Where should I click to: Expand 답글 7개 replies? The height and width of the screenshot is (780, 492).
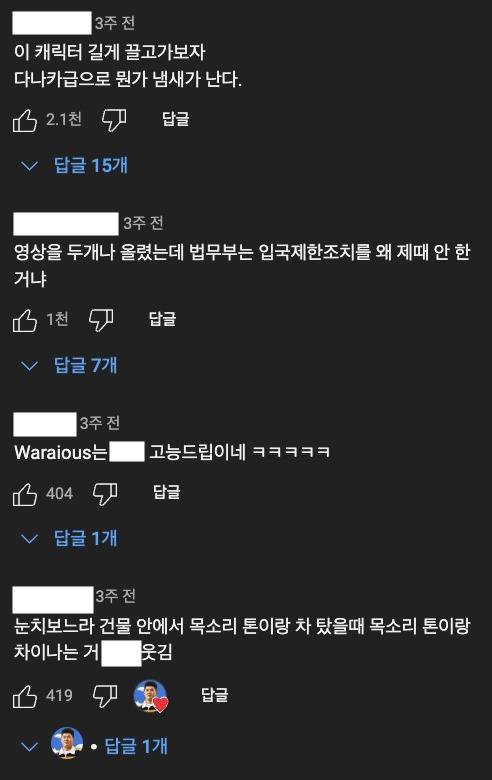point(69,366)
